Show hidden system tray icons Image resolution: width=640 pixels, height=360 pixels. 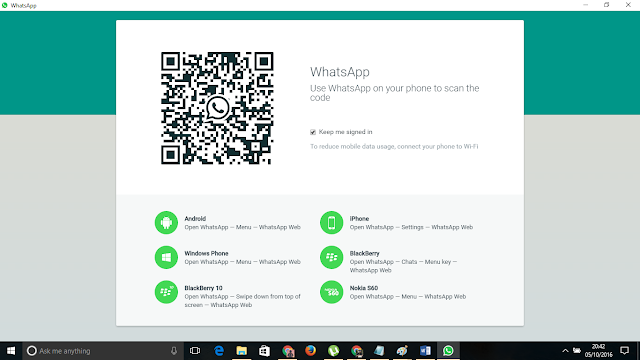pos(565,351)
